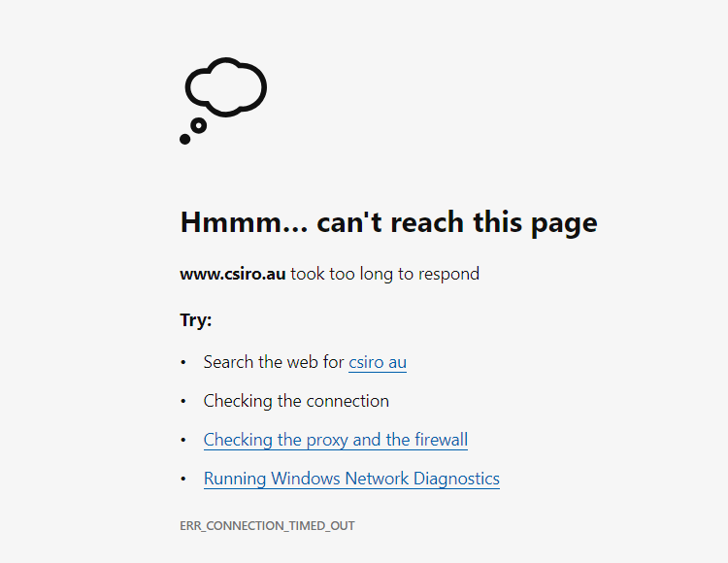Click the Try: label
Viewport: 728px width, 563px height.
196,319
